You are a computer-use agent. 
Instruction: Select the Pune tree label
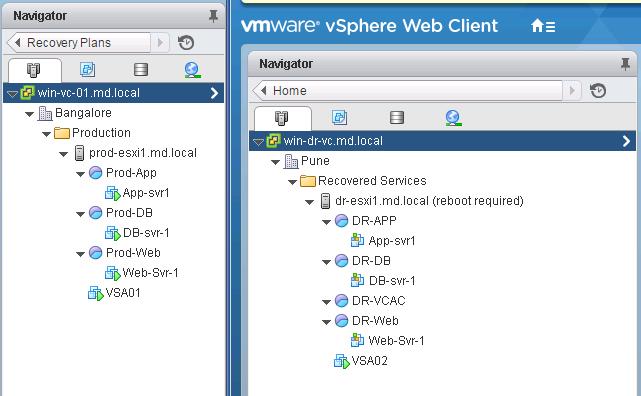pyautogui.click(x=315, y=161)
